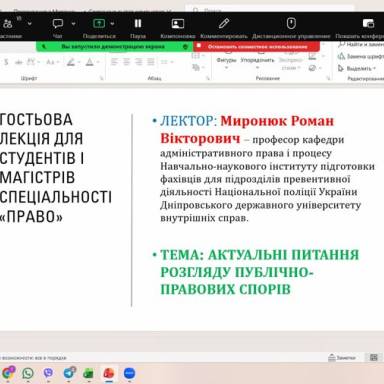
Task: Toggle strikethrough formatting in the Шрифт group
Action: pyautogui.click(x=19, y=62)
